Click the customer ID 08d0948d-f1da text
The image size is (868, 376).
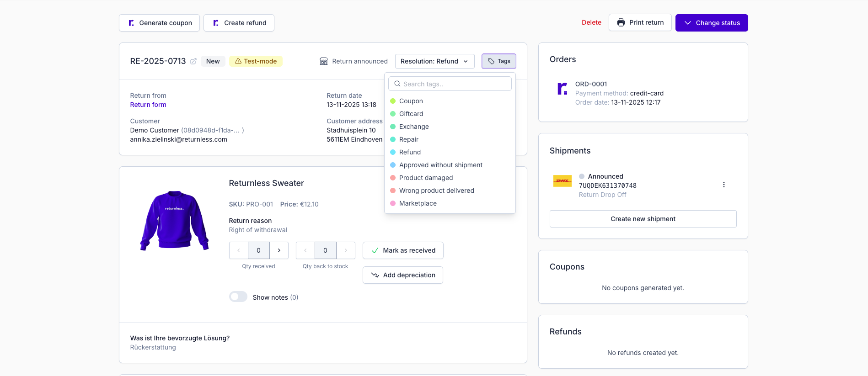pos(212,130)
